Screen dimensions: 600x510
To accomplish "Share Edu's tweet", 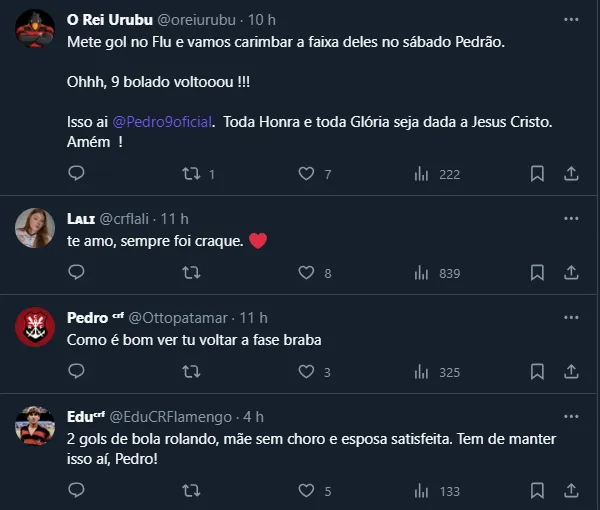I will [571, 491].
